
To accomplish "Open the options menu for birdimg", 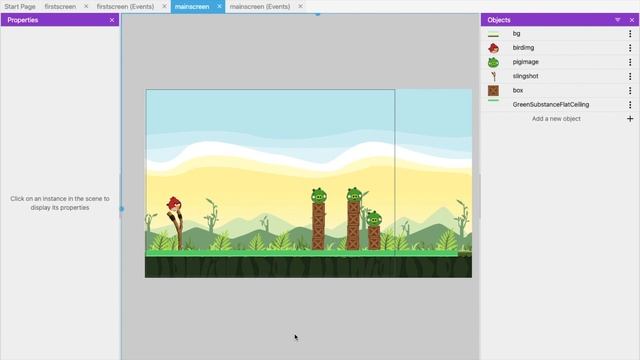I will pos(630,48).
